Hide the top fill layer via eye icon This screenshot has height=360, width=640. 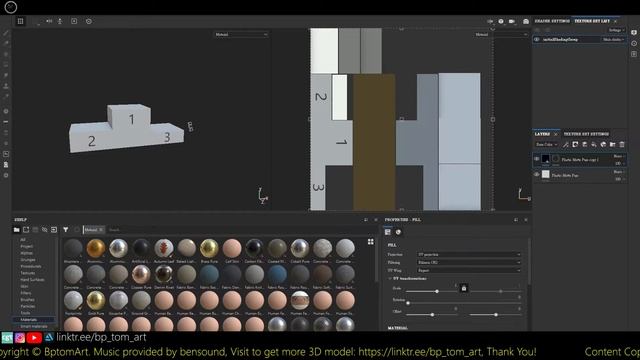pyautogui.click(x=537, y=159)
